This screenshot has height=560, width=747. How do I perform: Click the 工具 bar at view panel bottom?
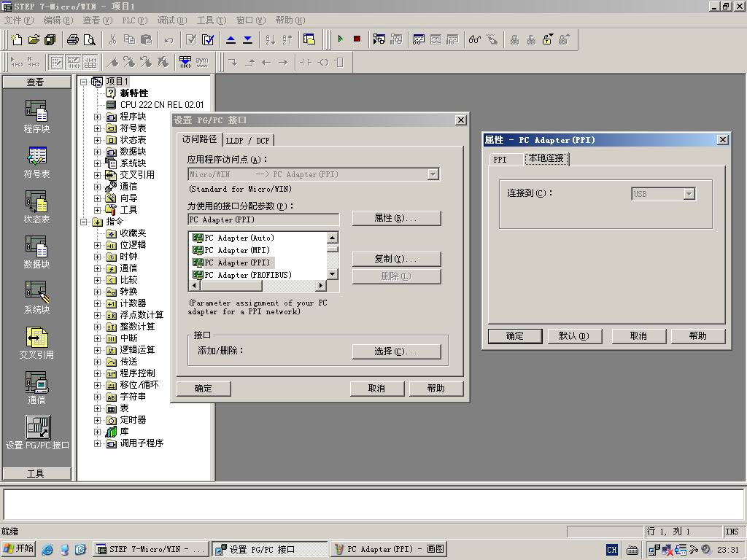tap(36, 473)
